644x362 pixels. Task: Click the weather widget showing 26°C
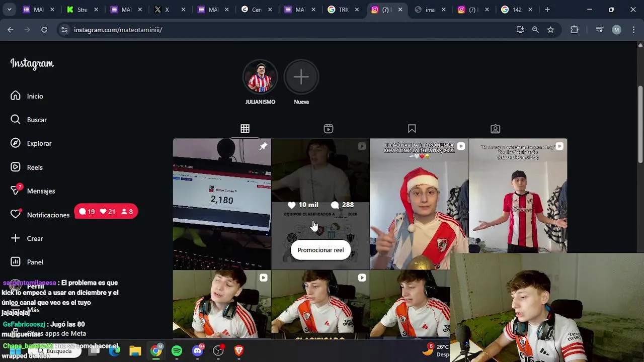click(x=436, y=350)
